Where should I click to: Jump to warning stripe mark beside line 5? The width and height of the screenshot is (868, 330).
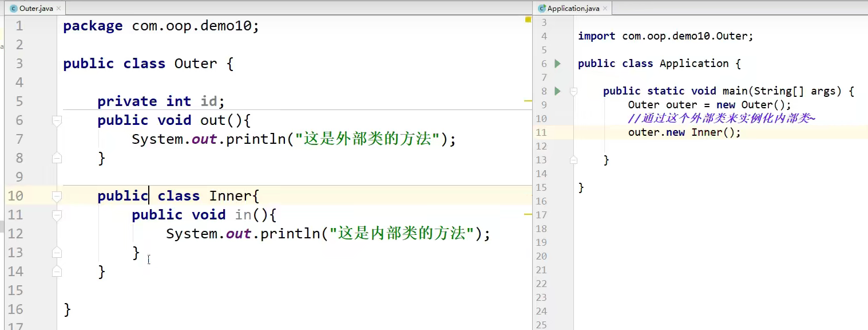[528, 100]
